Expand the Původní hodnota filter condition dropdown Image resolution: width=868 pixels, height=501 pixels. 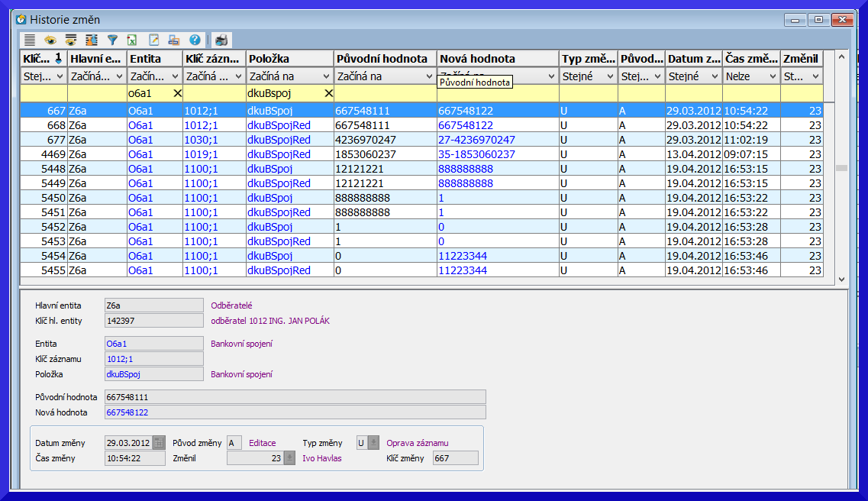click(x=431, y=76)
